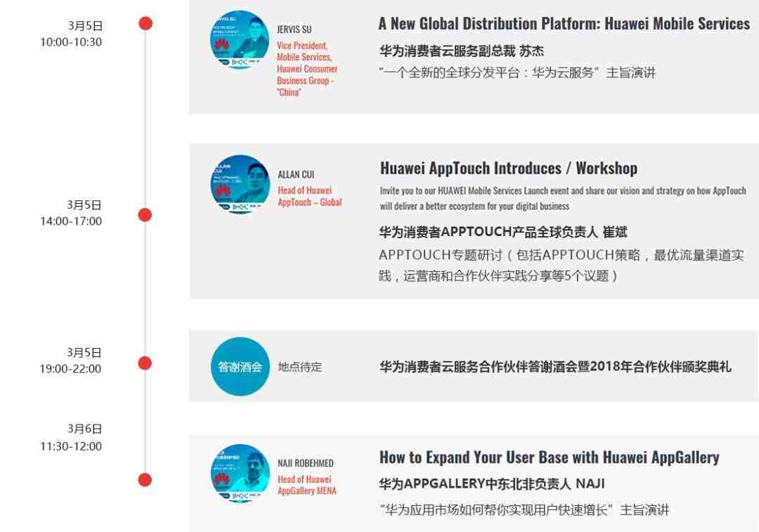
Task: Click the APPTOUCH专题研讨 description paragraph
Action: 562,265
